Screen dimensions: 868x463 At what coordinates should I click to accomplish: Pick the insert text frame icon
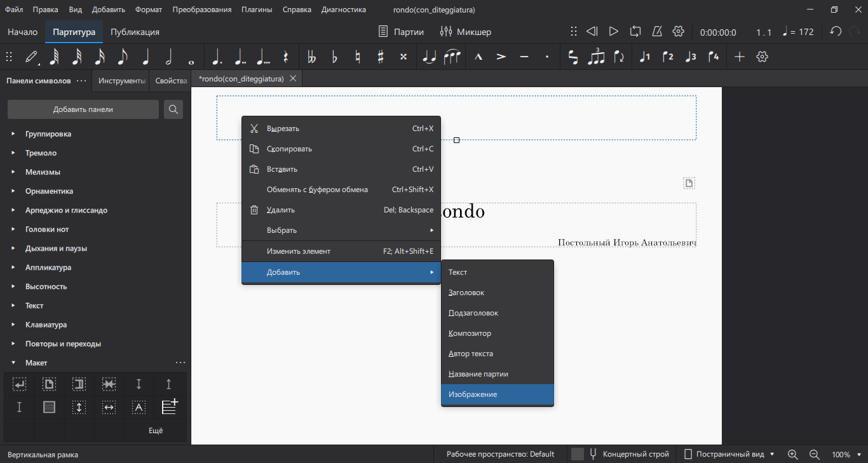coord(139,407)
